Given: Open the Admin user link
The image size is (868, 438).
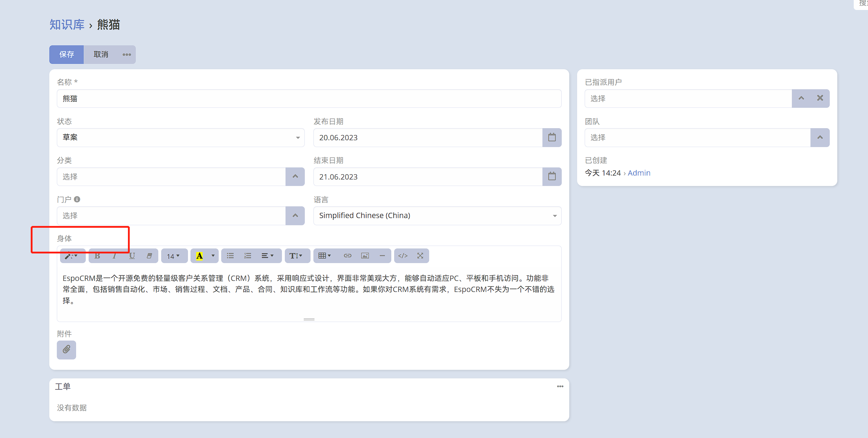Looking at the screenshot, I should pos(639,173).
